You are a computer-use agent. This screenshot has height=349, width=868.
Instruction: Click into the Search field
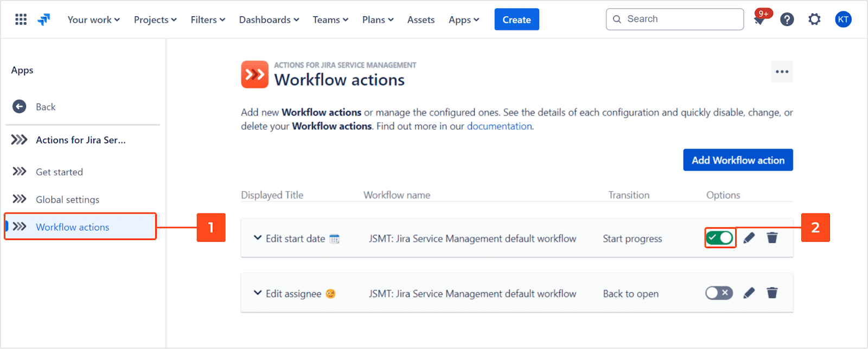coord(675,19)
